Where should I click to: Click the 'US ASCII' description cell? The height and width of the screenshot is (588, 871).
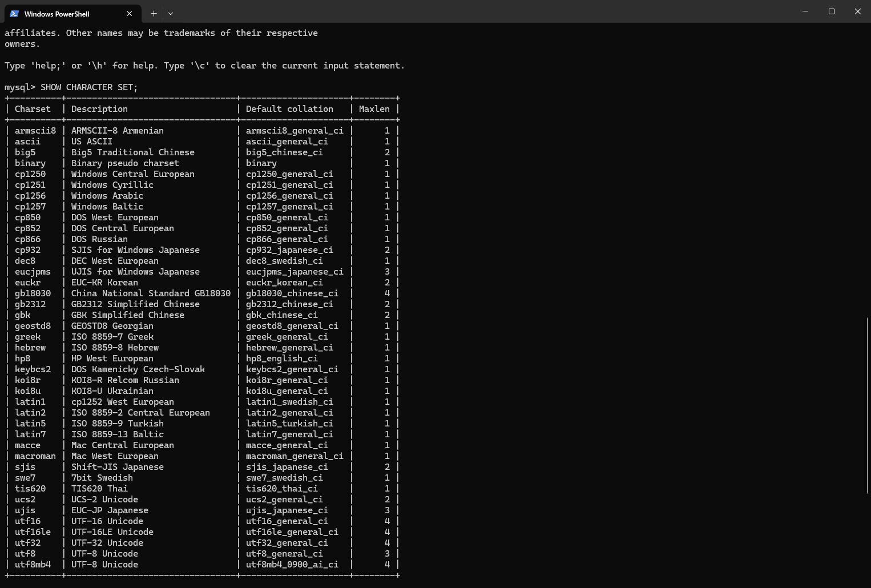coord(91,142)
